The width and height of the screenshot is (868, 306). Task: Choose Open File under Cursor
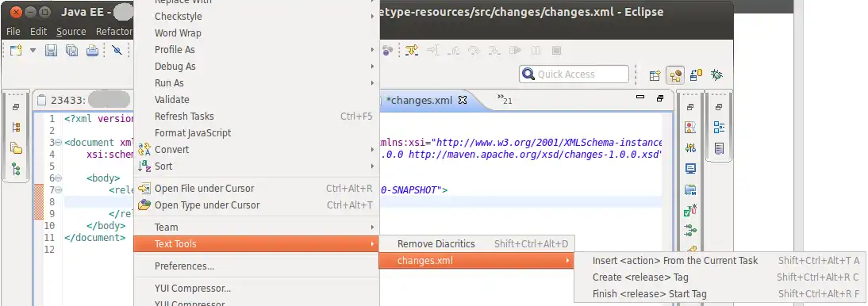coord(256,189)
